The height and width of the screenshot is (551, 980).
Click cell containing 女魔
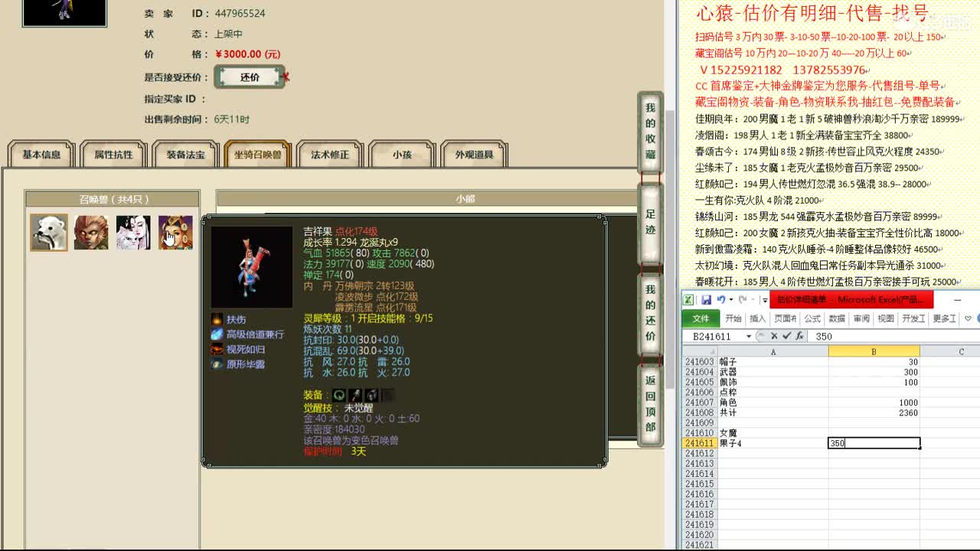coord(773,433)
